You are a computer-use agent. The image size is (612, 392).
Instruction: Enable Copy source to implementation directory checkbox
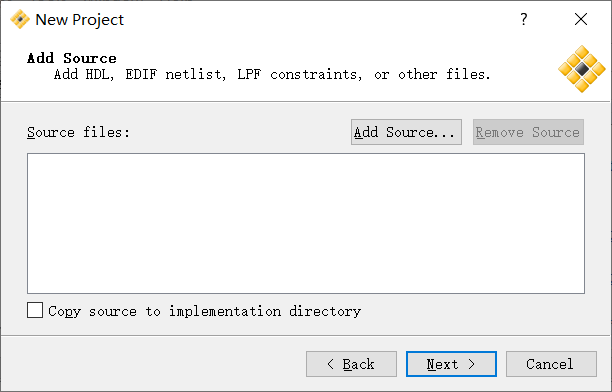35,310
